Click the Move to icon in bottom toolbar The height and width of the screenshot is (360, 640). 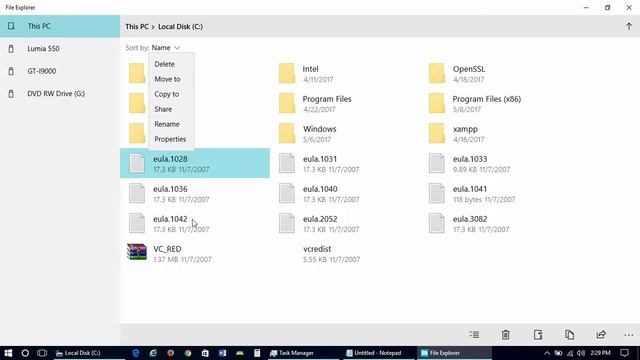(538, 335)
